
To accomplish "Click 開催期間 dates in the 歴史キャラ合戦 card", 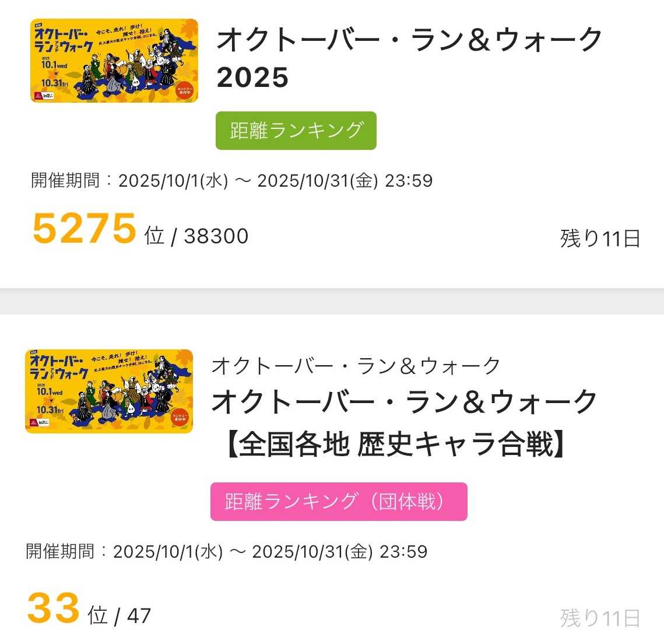I will (227, 552).
